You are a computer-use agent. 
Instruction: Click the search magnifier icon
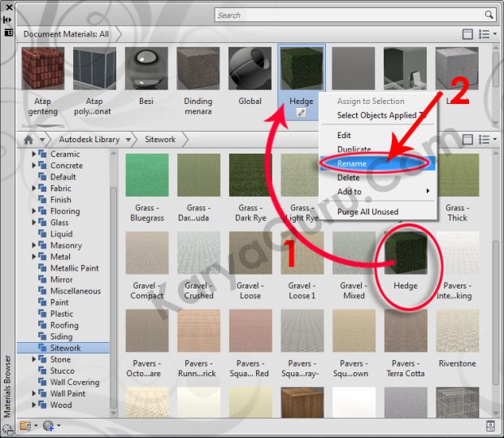(x=489, y=15)
